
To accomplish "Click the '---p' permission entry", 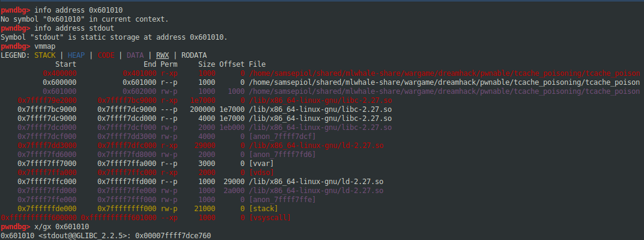I will tap(169, 109).
